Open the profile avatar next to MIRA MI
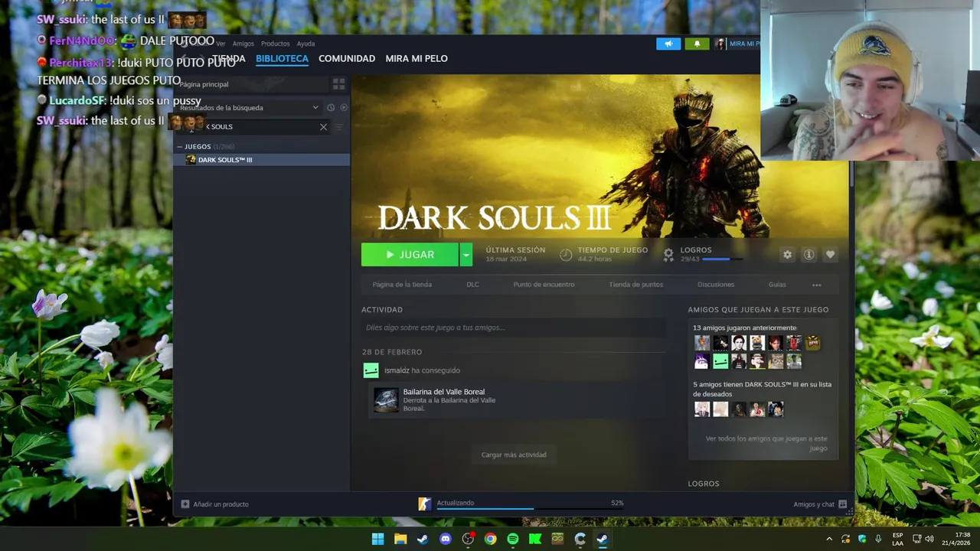 [720, 44]
